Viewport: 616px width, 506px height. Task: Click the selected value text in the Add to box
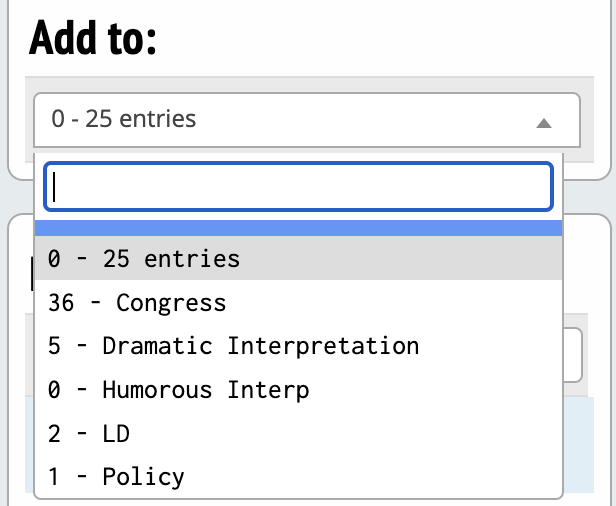[x=122, y=120]
